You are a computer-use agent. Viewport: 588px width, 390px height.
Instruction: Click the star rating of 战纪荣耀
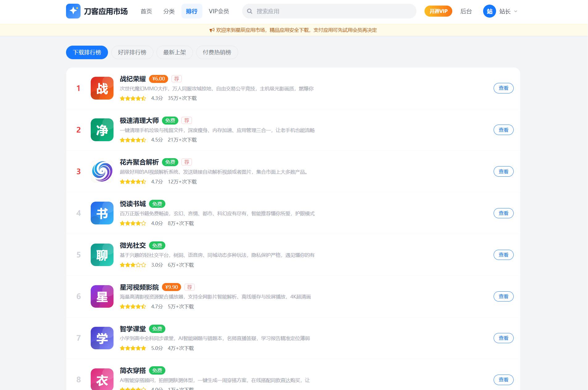(x=133, y=98)
